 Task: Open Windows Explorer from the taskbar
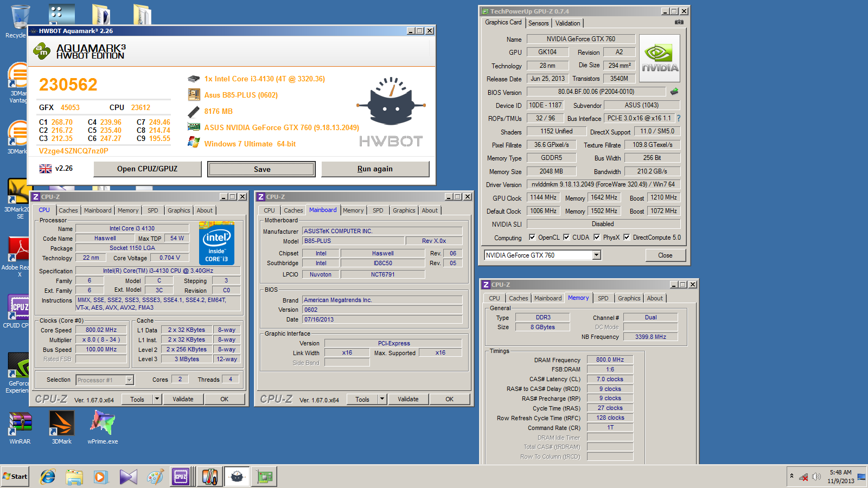(74, 477)
